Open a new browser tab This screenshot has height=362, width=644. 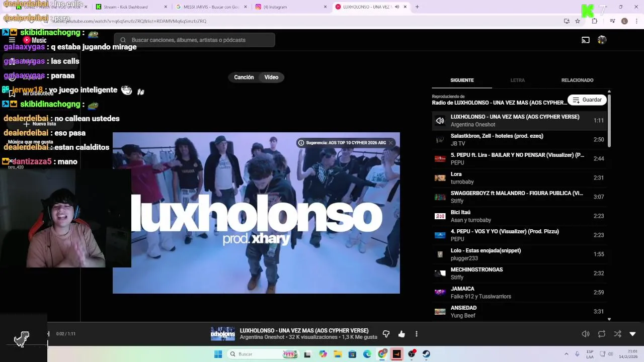tap(417, 7)
